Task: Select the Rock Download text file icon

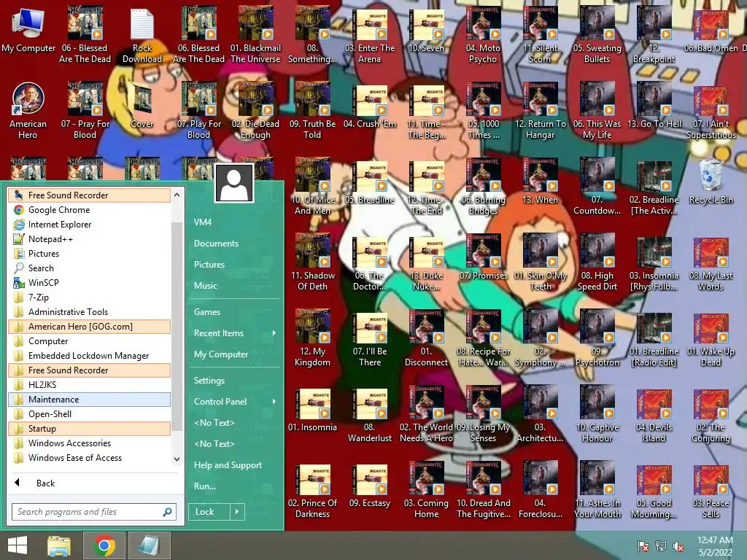Action: coord(142,36)
